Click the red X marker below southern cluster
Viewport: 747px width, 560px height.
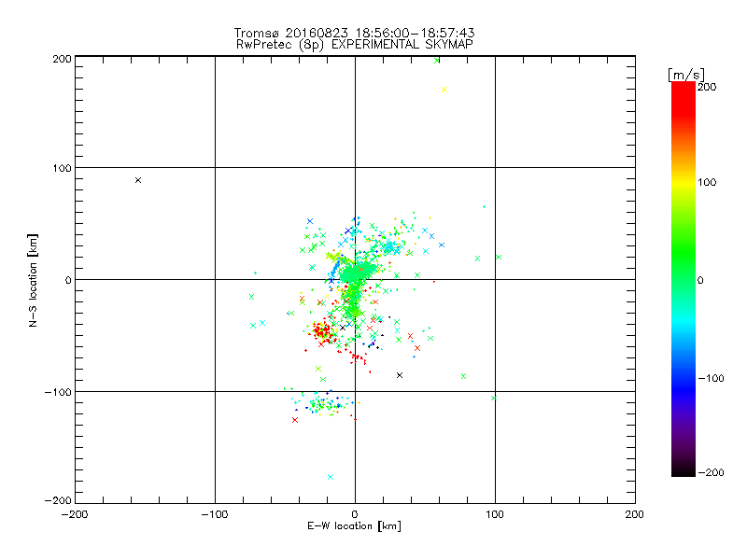(295, 420)
